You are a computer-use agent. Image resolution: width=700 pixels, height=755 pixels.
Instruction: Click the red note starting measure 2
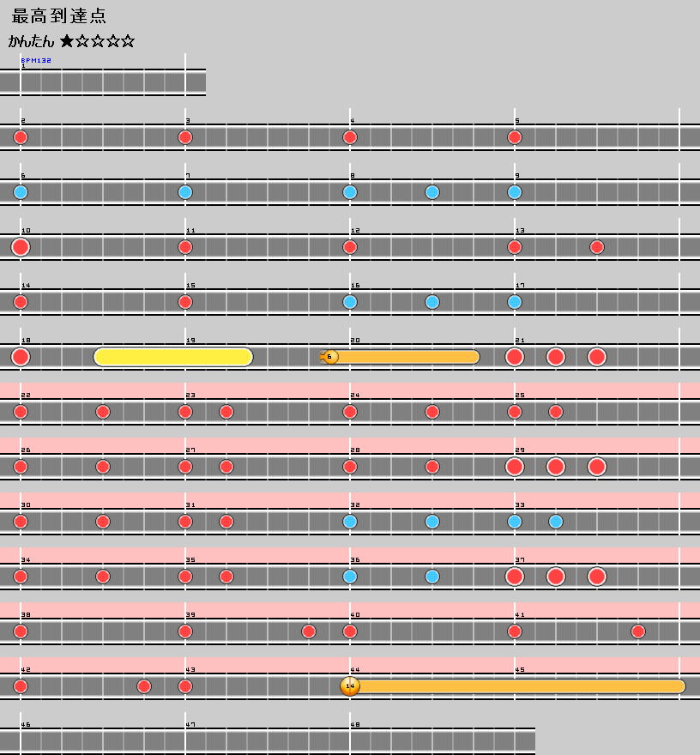21,137
